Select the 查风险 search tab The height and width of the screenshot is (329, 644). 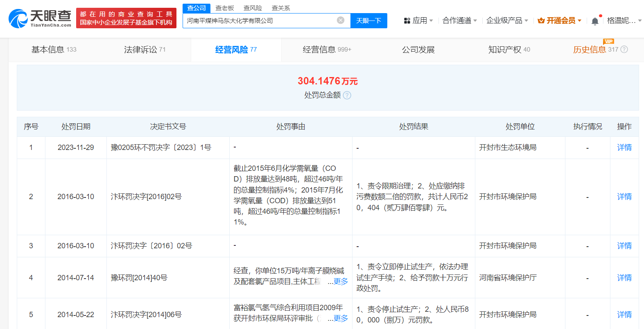253,8
